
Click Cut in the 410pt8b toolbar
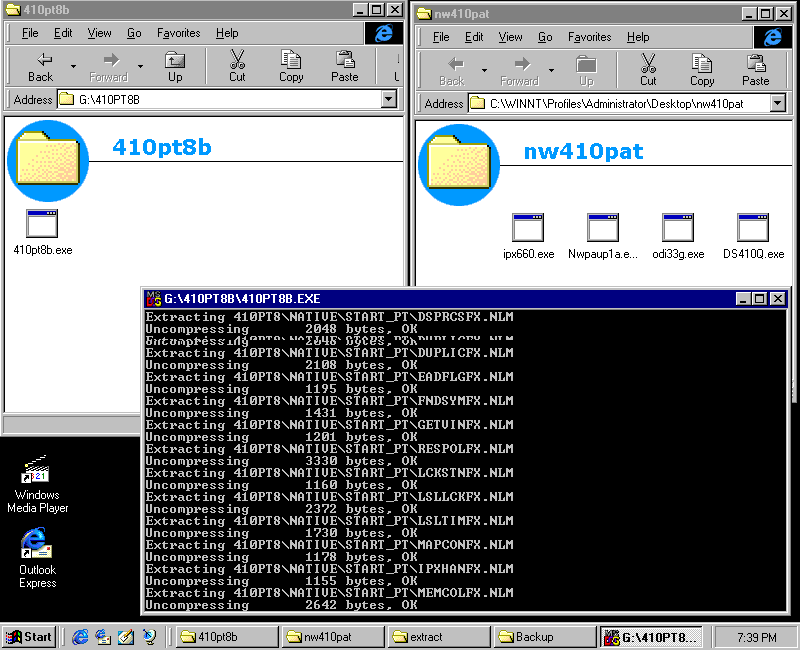point(237,66)
